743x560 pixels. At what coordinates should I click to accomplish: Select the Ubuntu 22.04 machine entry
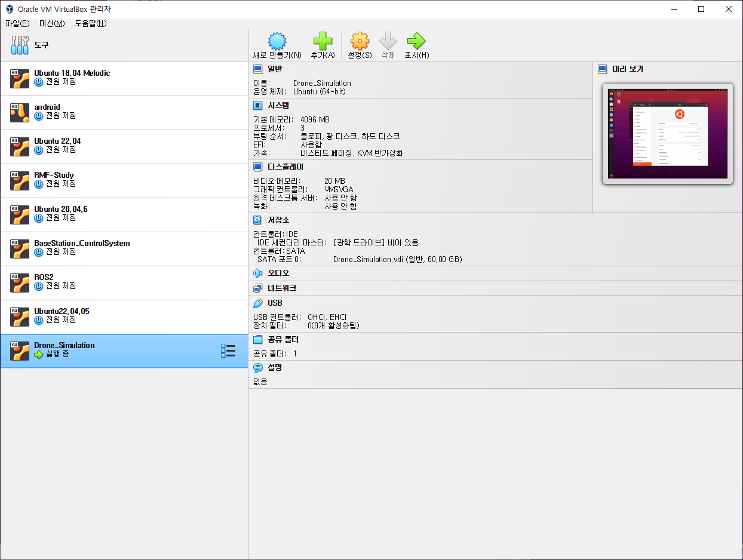(124, 146)
